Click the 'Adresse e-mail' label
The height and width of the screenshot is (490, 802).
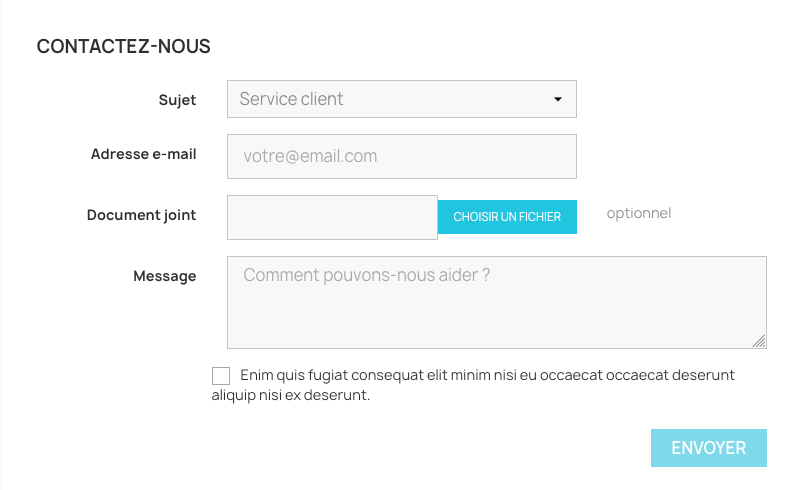pos(143,154)
